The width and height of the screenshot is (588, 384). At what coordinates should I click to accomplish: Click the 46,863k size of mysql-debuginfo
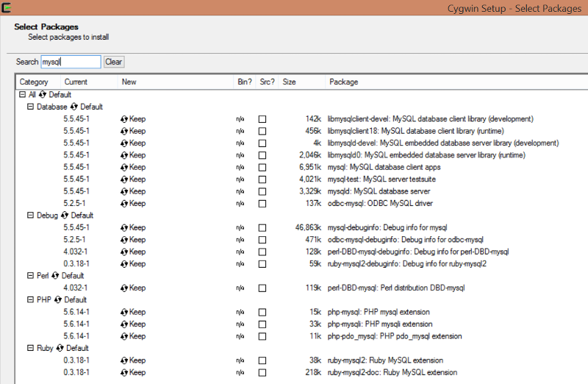(x=308, y=227)
